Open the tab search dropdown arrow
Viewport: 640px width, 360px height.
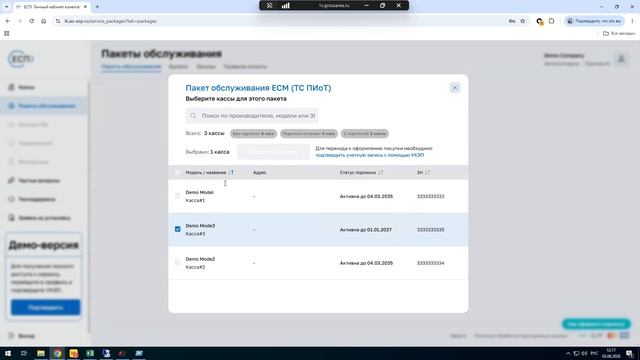coord(7,7)
